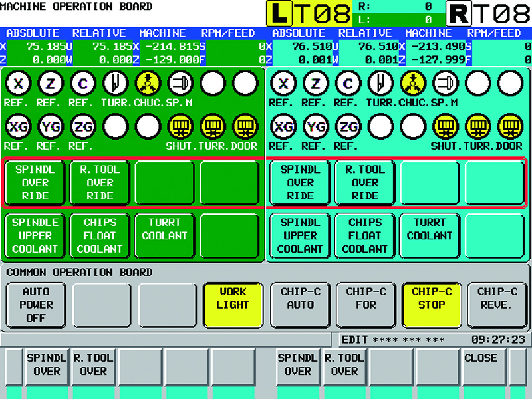Toggle the WORK LIGHT button

[x=232, y=305]
